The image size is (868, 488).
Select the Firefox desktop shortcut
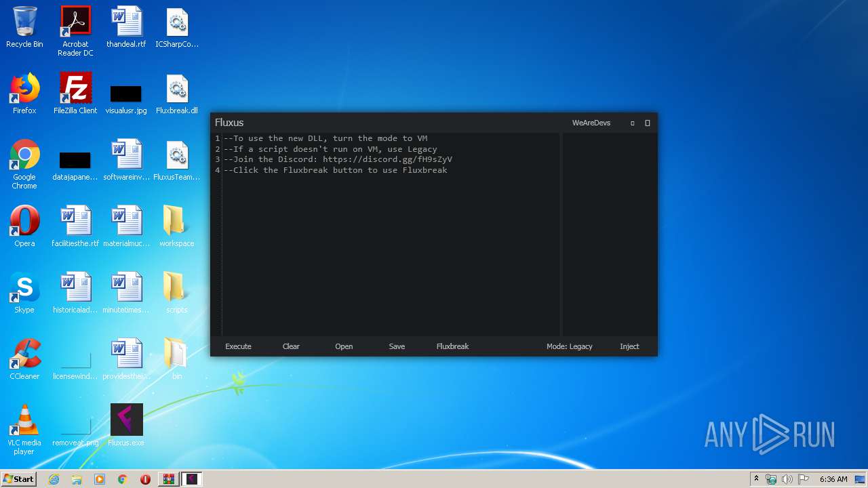pos(24,94)
